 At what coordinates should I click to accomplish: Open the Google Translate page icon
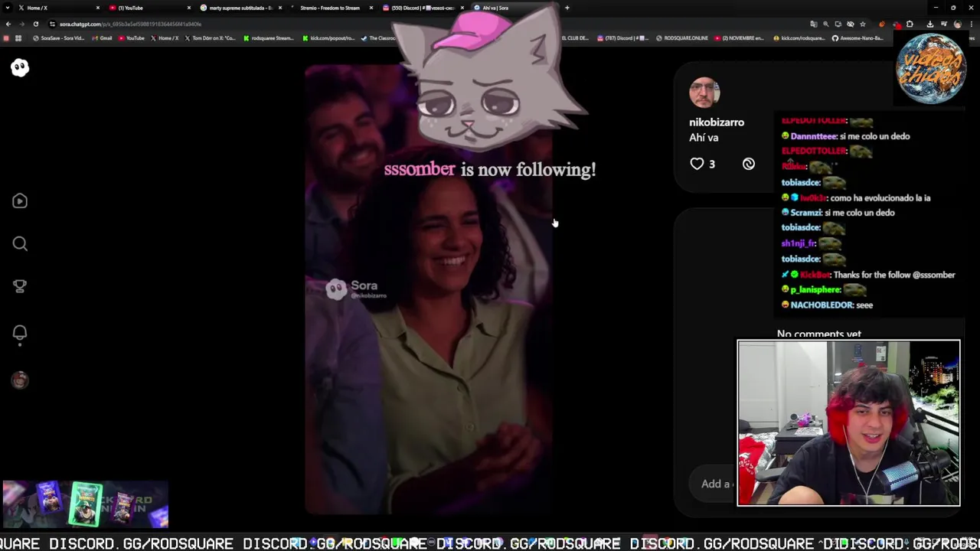click(814, 24)
